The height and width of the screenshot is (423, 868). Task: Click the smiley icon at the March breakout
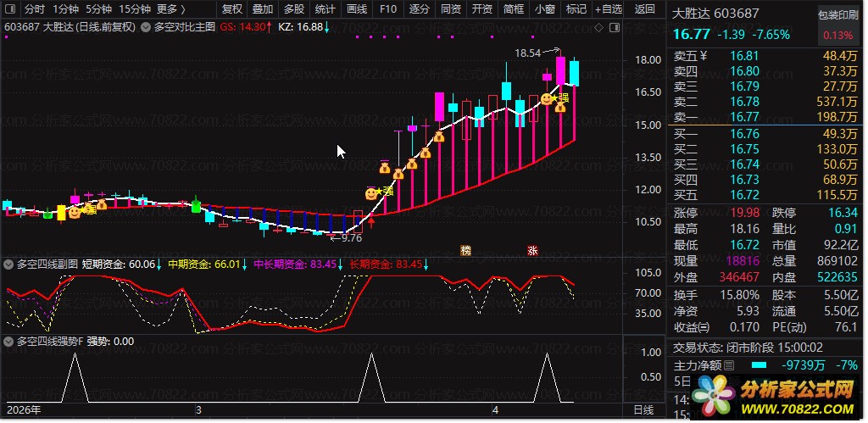tap(371, 194)
